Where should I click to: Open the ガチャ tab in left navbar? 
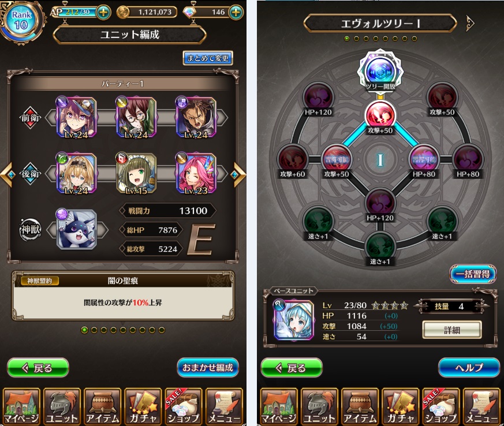tap(144, 407)
